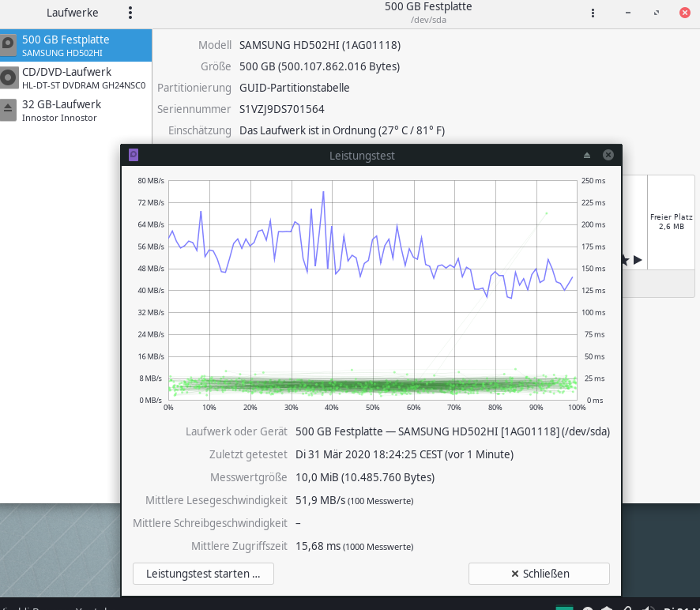700x610 pixels.
Task: Click the optical disc icon for CD/DVD-Laufwerk
Action: [9, 78]
